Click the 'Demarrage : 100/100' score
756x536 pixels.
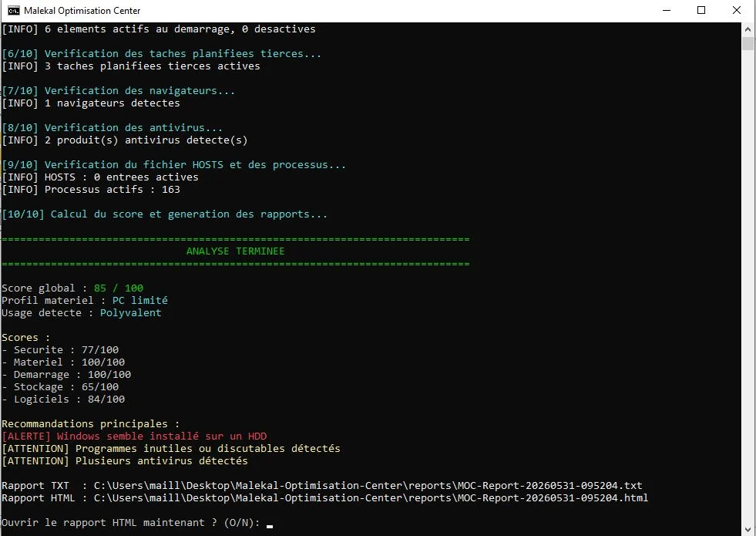coord(66,375)
